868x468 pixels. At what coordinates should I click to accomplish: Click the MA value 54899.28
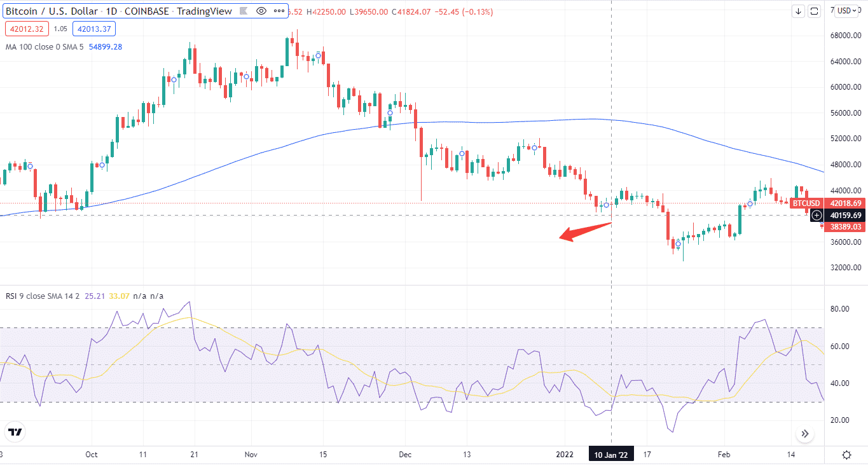[106, 47]
